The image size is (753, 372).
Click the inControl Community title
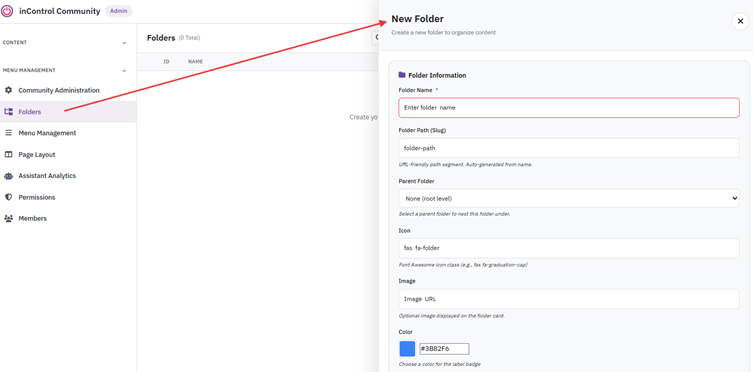pos(60,11)
